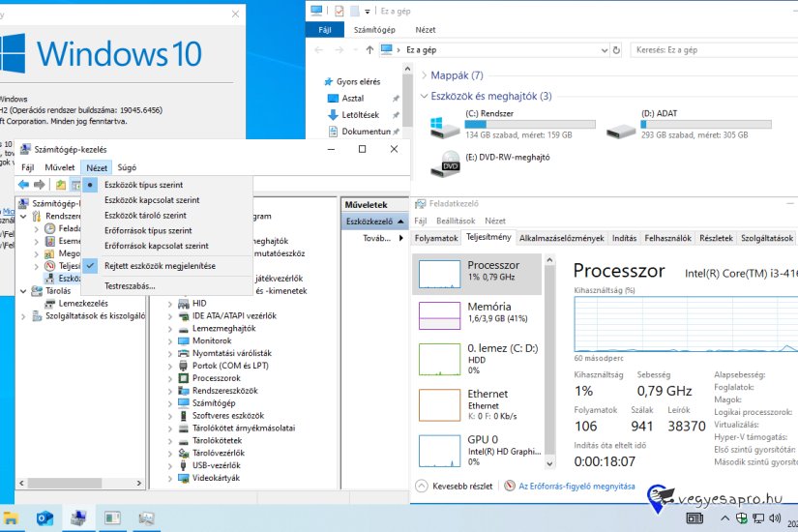Screen dimensions: 798x532
Task: Click the Lemezkezelés icon in the tree
Action: (50, 303)
